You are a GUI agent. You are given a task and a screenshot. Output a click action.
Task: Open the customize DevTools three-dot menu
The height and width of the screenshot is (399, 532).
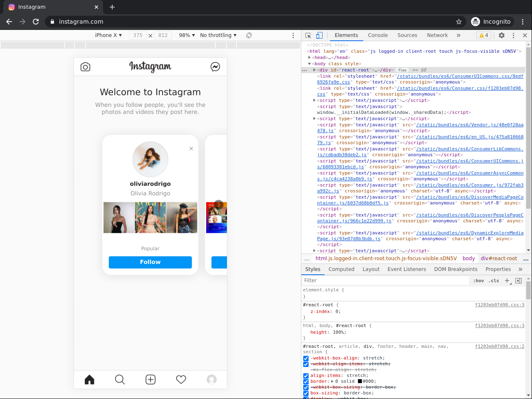[x=513, y=35]
